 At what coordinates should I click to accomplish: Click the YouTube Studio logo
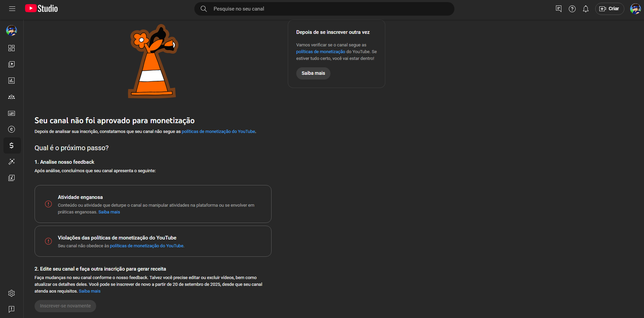(x=41, y=8)
